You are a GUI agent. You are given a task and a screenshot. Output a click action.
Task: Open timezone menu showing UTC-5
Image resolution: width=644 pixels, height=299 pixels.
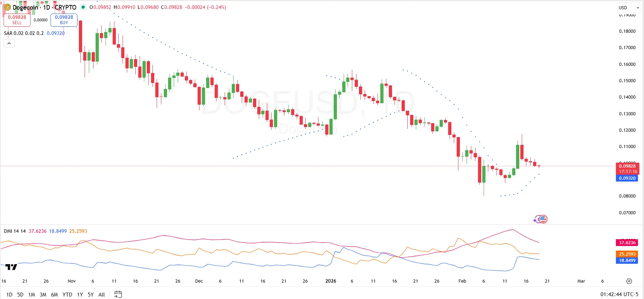click(x=619, y=294)
